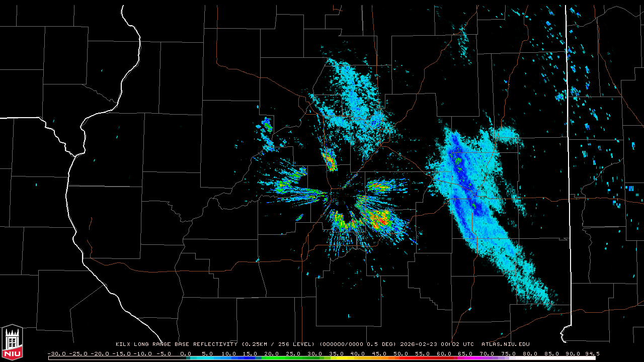Click the -30.0 value on the color scale
Image resolution: width=644 pixels, height=362 pixels.
coord(56,353)
